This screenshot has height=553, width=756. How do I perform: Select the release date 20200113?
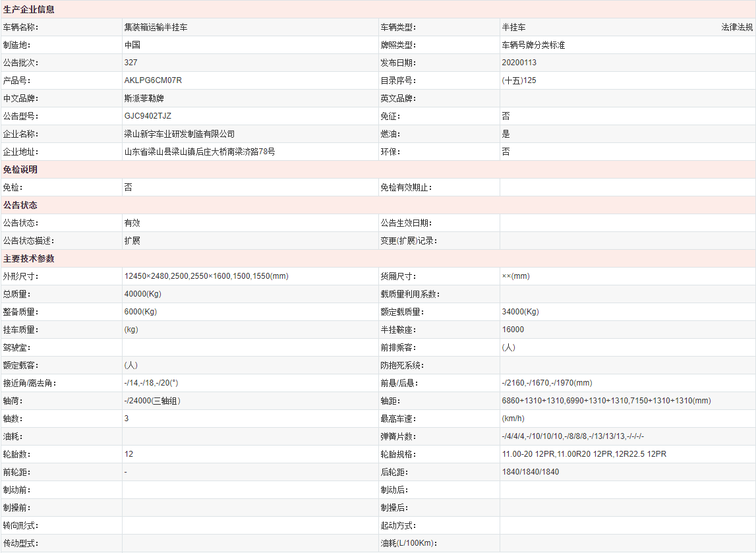tap(519, 63)
